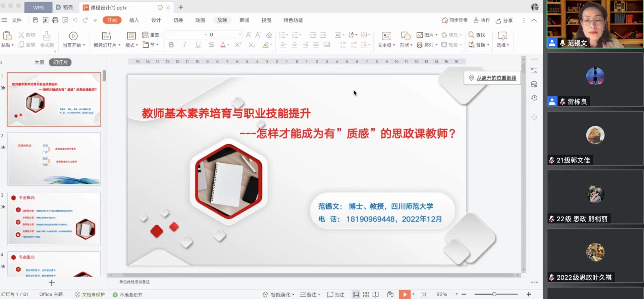Toggle Underline text formatting
Viewport: 644px width, 299px height.
click(198, 45)
